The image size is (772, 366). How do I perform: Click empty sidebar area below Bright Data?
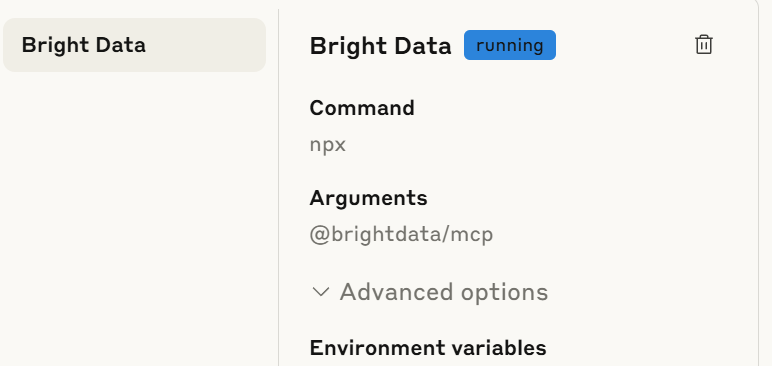(x=134, y=217)
